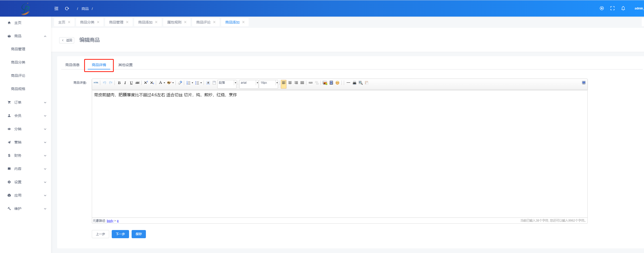Toggle bold formatting

click(119, 83)
